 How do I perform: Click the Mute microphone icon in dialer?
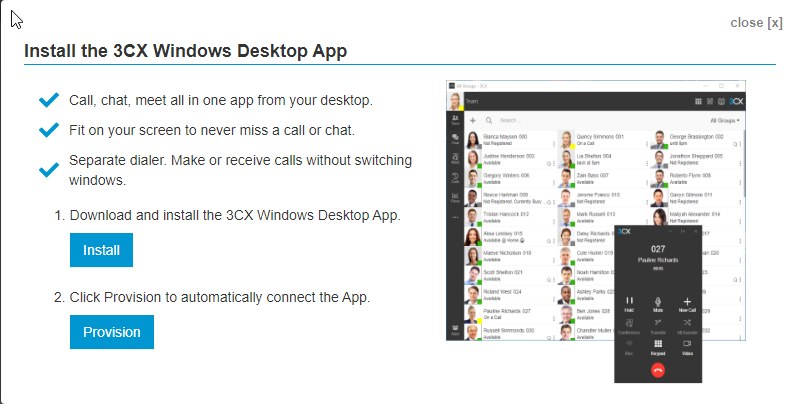[x=658, y=303]
